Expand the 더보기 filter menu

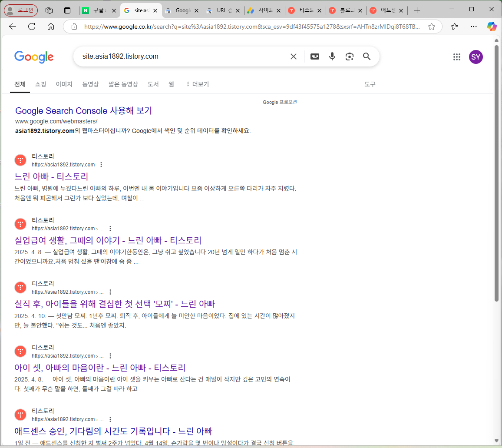(x=198, y=84)
